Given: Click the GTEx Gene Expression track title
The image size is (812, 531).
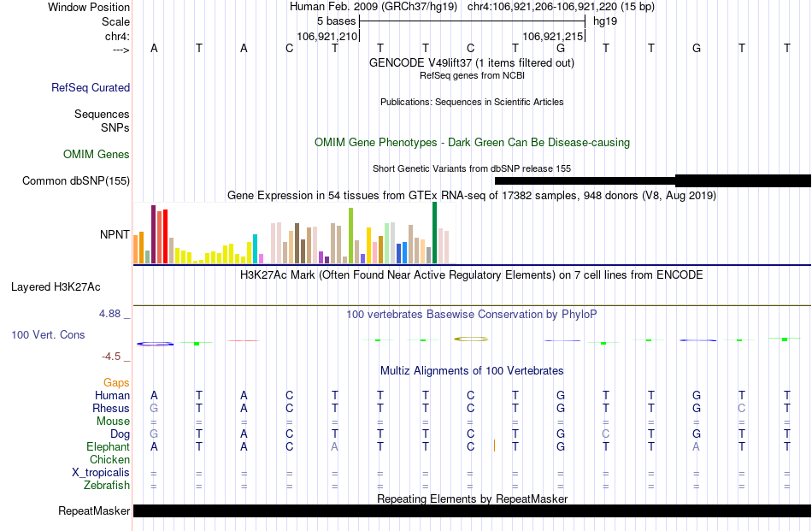Looking at the screenshot, I should (x=472, y=195).
